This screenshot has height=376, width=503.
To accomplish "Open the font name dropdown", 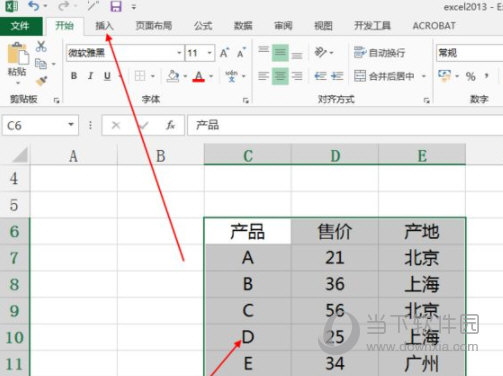I will pos(179,53).
